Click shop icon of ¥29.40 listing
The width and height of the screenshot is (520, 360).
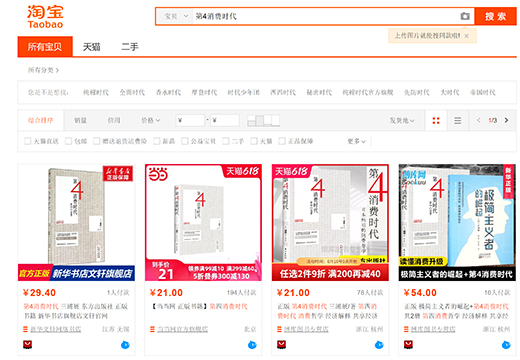click(25, 329)
